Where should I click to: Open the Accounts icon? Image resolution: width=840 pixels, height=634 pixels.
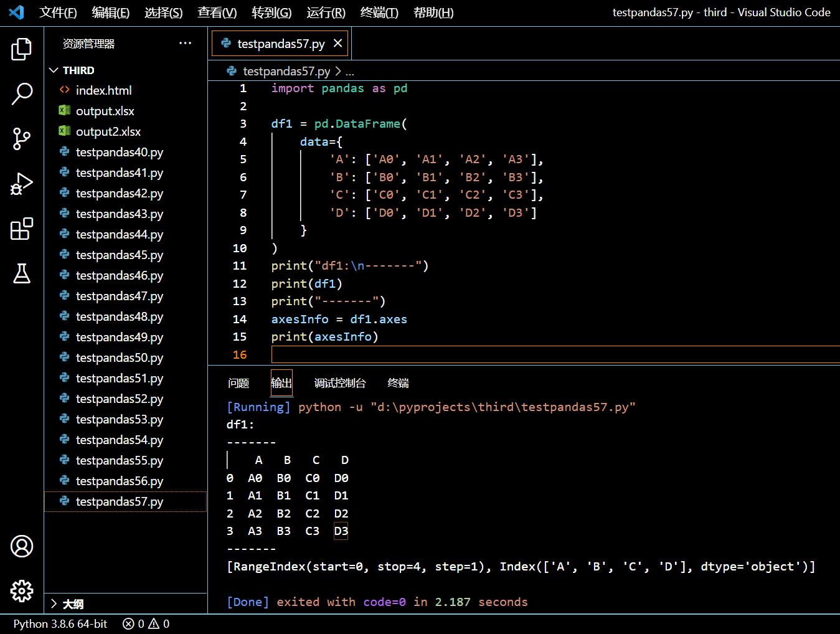coord(22,546)
